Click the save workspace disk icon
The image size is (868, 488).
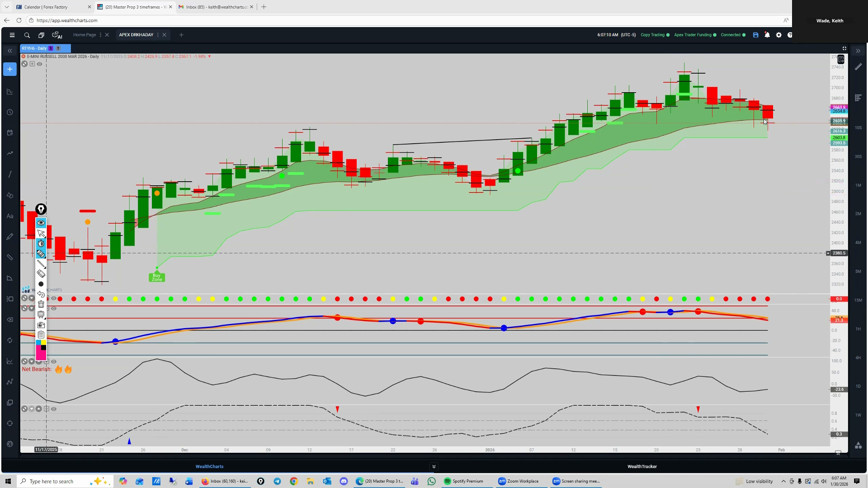point(755,35)
